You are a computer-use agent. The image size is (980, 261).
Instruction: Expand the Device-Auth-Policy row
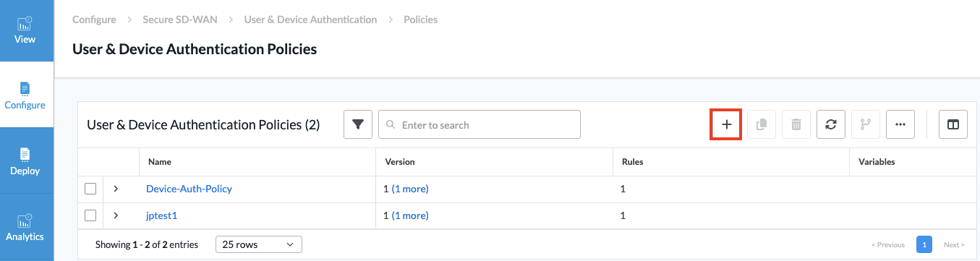[x=116, y=189]
